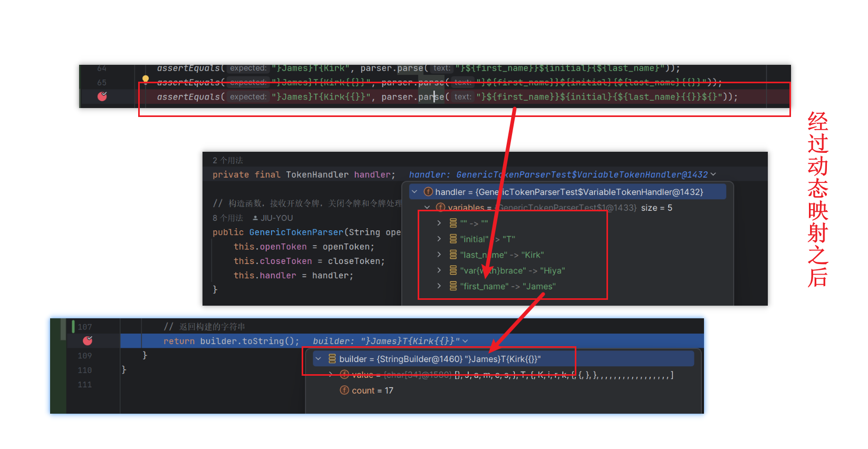Expand the value char array node

pyautogui.click(x=331, y=375)
